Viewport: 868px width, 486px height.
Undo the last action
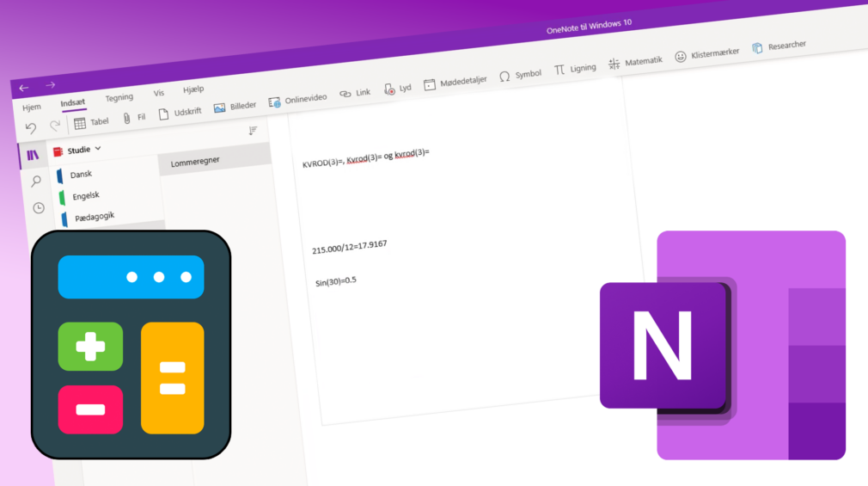[31, 128]
